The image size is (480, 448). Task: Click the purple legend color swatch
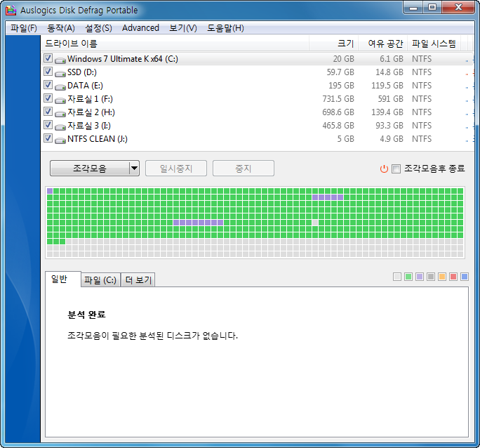click(420, 277)
